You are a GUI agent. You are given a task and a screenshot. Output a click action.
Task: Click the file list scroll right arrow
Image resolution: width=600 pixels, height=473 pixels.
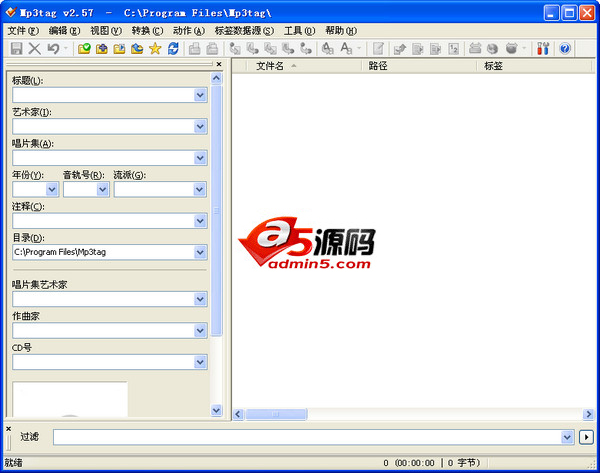point(589,414)
